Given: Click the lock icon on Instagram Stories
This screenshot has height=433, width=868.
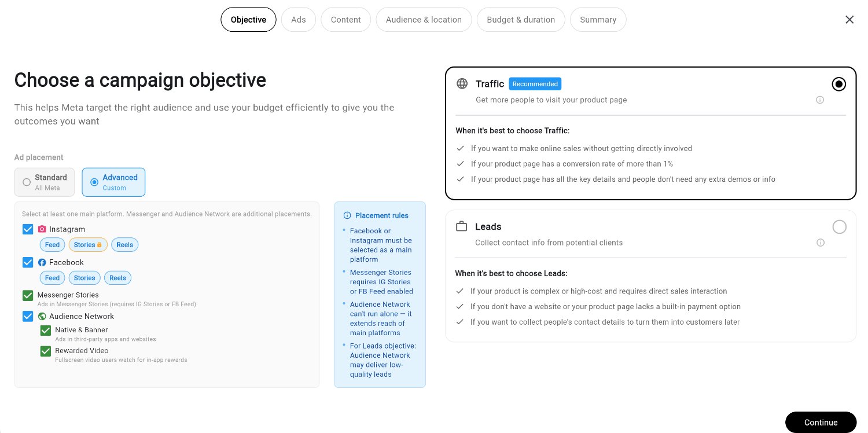Looking at the screenshot, I should pos(100,245).
